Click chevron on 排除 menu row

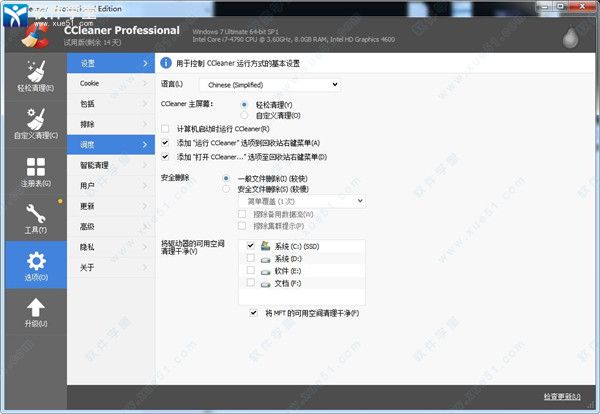point(145,124)
